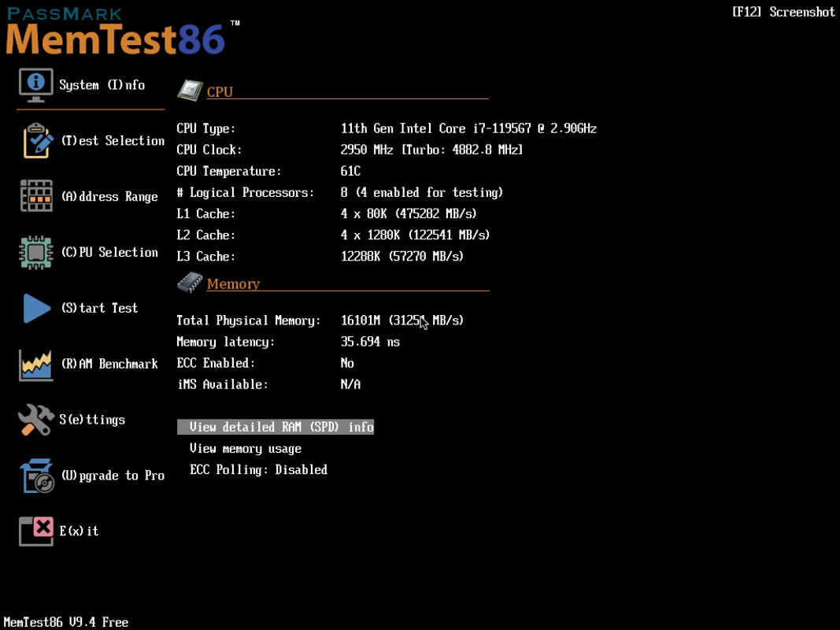Click the [F12] Screenshot label
Image resolution: width=840 pixels, height=630 pixels.
(783, 12)
